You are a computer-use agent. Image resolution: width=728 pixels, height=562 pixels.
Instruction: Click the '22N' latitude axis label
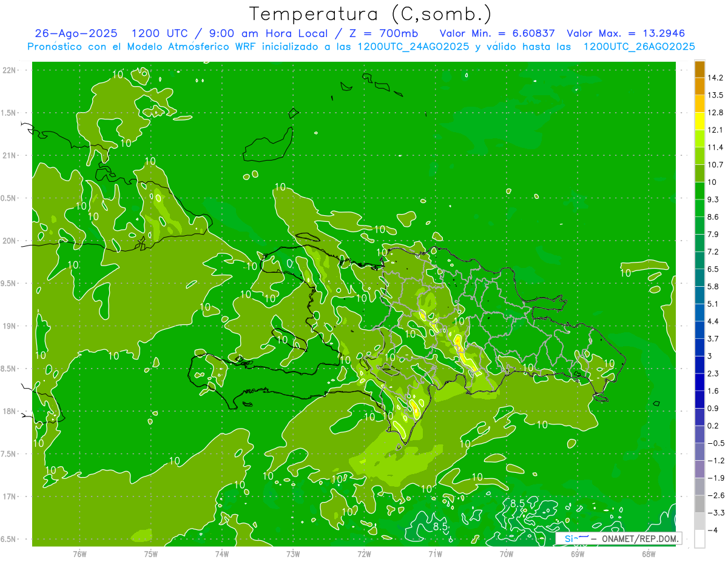click(x=10, y=70)
